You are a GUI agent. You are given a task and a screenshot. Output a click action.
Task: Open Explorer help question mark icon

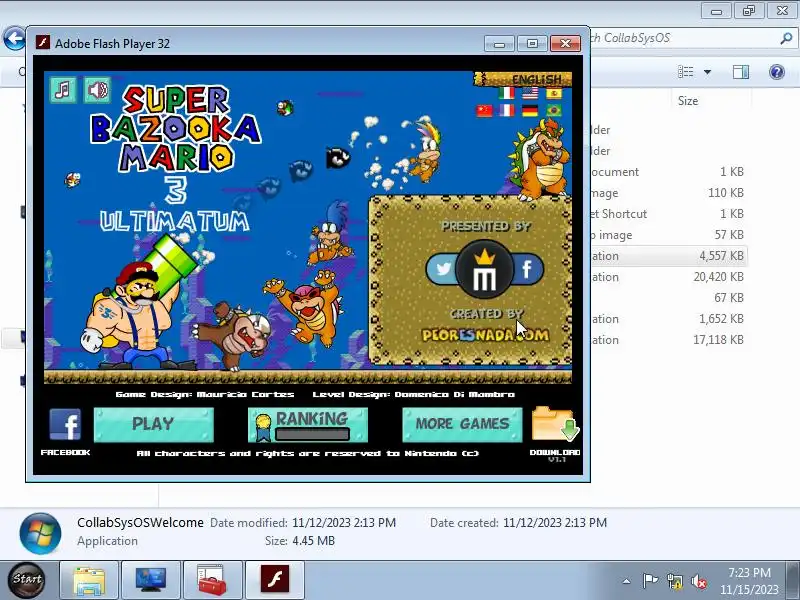[x=777, y=72]
